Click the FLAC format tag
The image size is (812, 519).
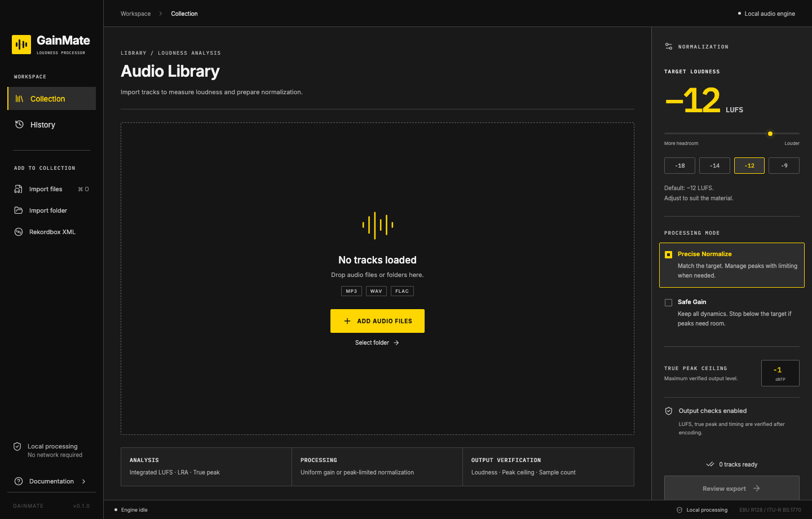[402, 291]
